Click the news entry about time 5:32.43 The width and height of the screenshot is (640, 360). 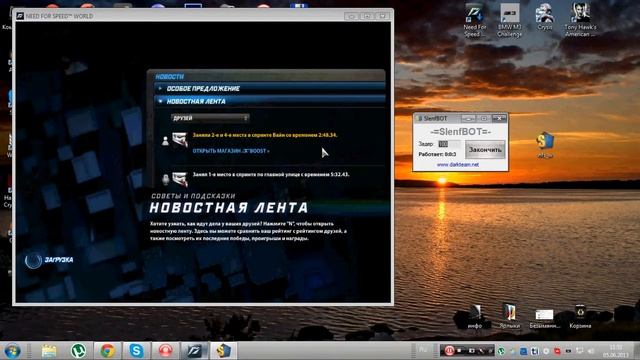pos(271,174)
